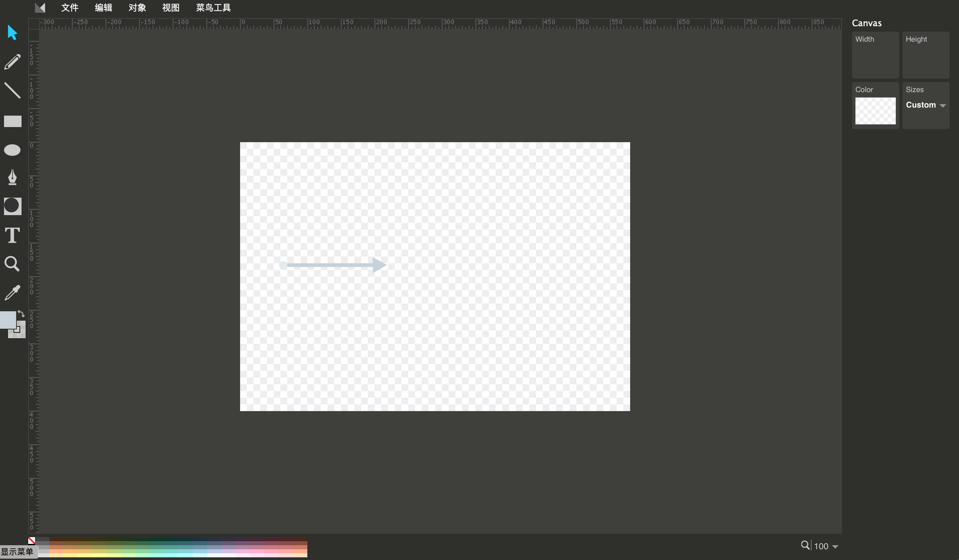Open the zoom level 100 dropdown
Screen dimensions: 959x560
(x=835, y=546)
